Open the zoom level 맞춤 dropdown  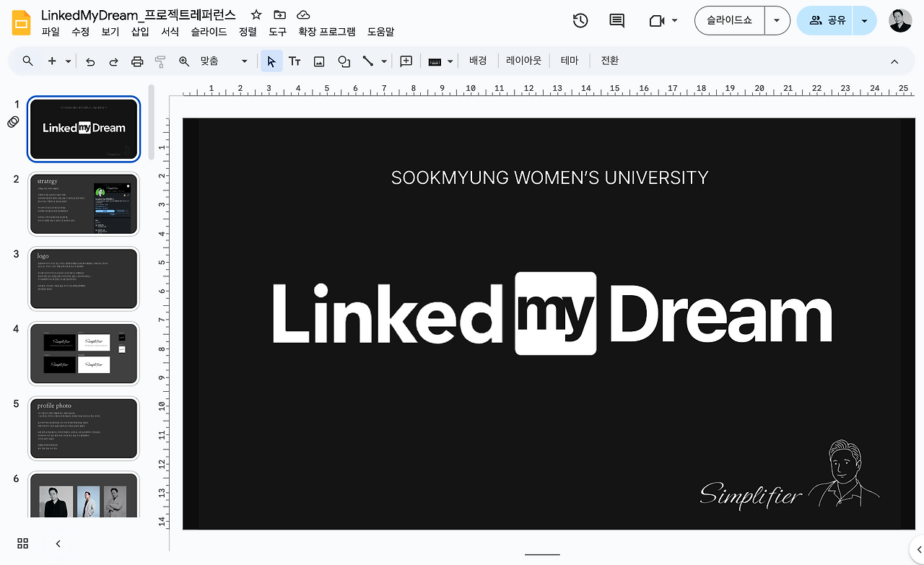[224, 61]
